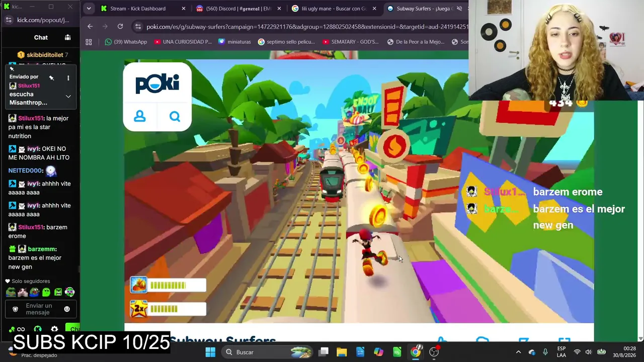Open Chrome from taskbar
The height and width of the screenshot is (362, 644).
(x=416, y=352)
